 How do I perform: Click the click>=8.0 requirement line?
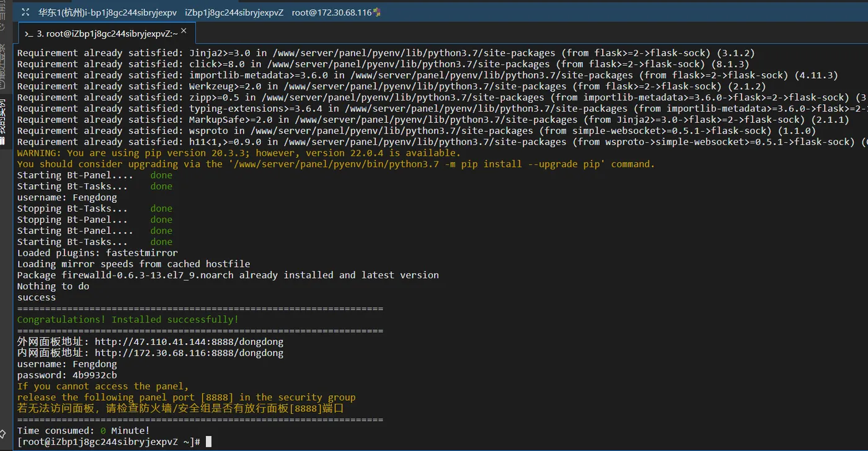383,65
